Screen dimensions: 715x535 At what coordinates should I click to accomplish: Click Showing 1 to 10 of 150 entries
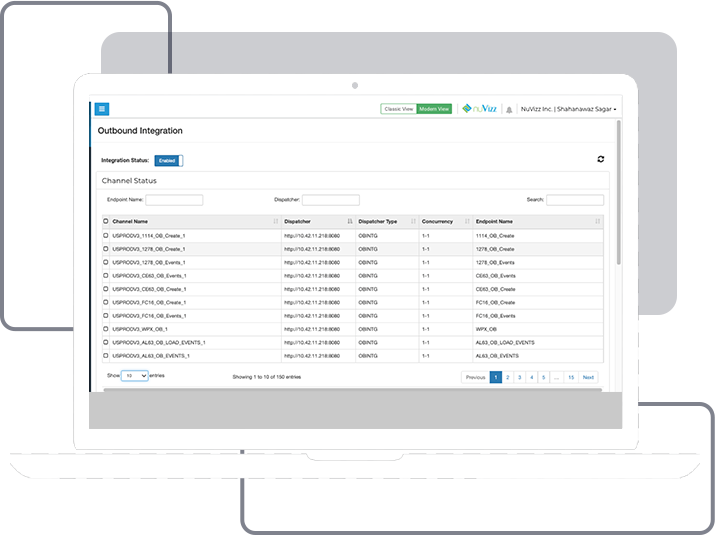(x=267, y=377)
